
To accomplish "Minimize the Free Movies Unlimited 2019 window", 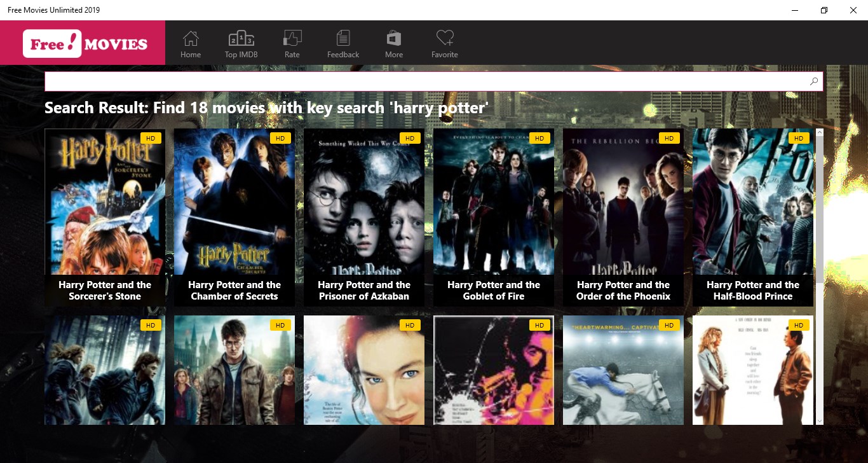I will tap(795, 10).
